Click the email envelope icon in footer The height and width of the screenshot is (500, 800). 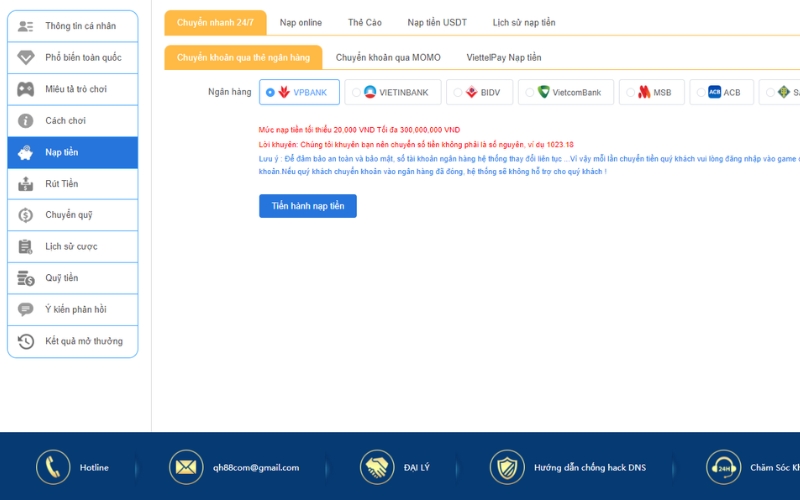[x=185, y=467]
